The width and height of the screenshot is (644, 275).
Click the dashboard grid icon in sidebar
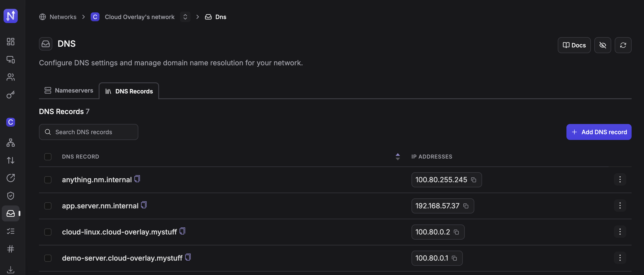tap(10, 41)
